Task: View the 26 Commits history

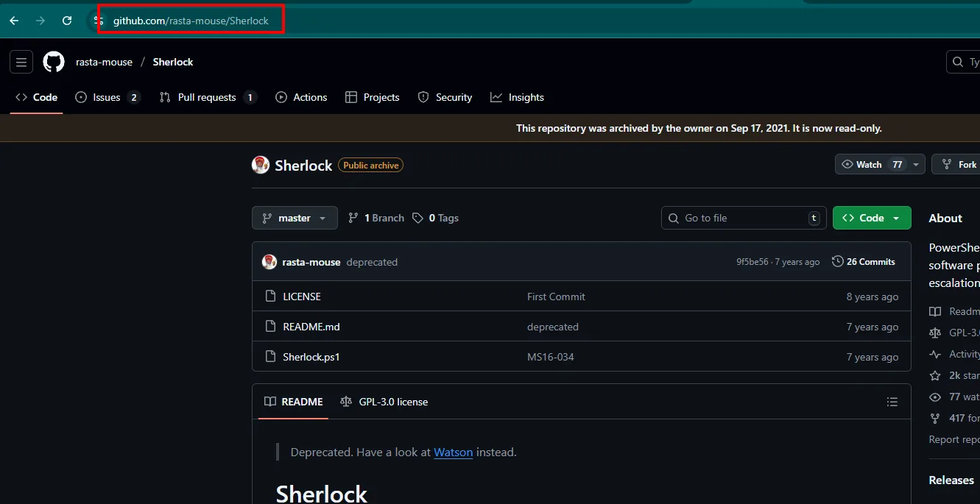Action: point(864,262)
